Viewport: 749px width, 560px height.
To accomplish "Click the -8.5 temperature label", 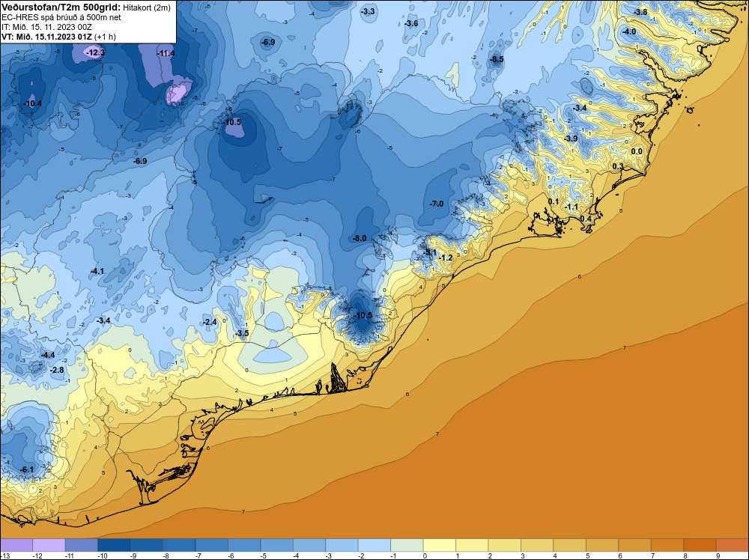I will [497, 59].
